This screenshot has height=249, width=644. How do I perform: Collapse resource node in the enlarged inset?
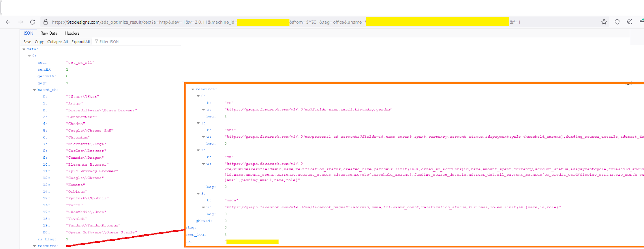[x=193, y=89]
